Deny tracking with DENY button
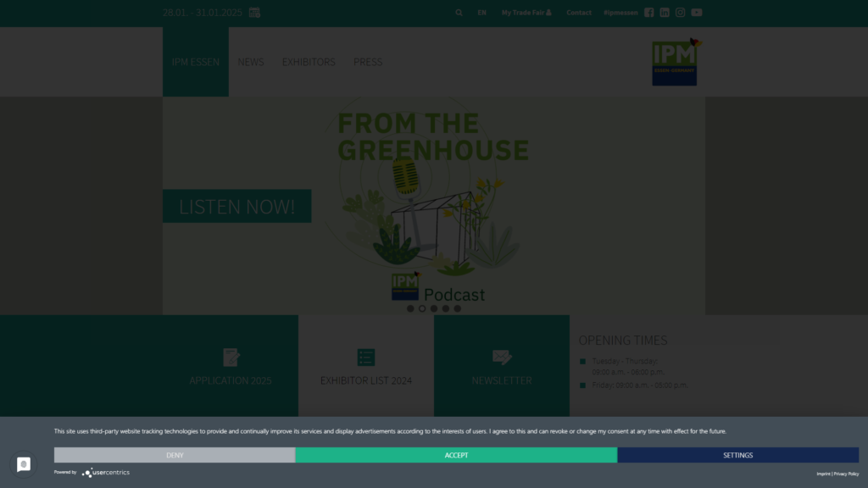The width and height of the screenshot is (868, 488). 175,455
